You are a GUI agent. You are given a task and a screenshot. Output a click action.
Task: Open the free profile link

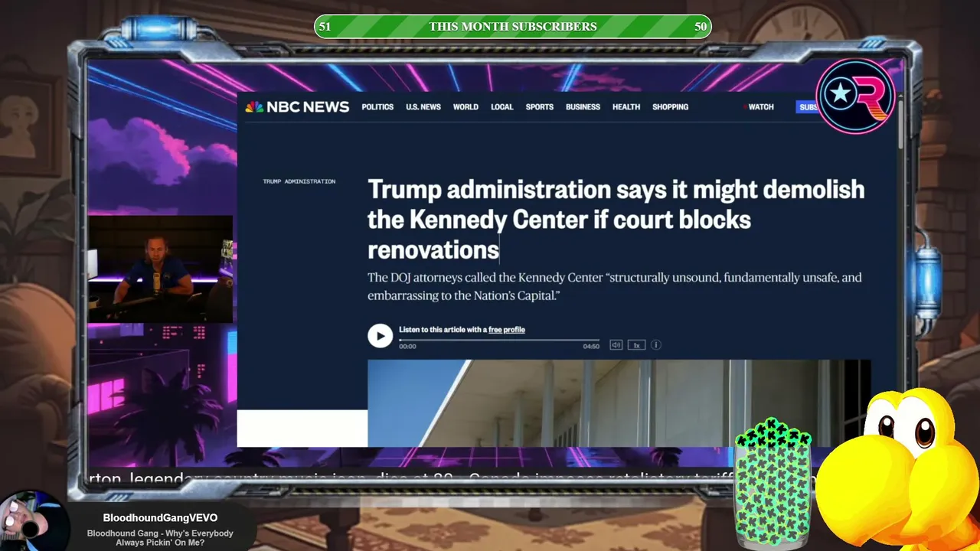507,330
